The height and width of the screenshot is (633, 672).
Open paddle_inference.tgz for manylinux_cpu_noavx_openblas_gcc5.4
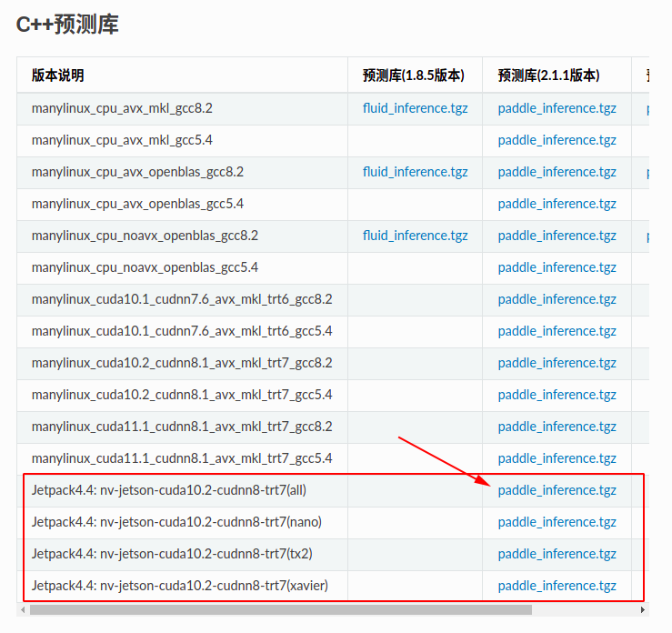tap(557, 268)
